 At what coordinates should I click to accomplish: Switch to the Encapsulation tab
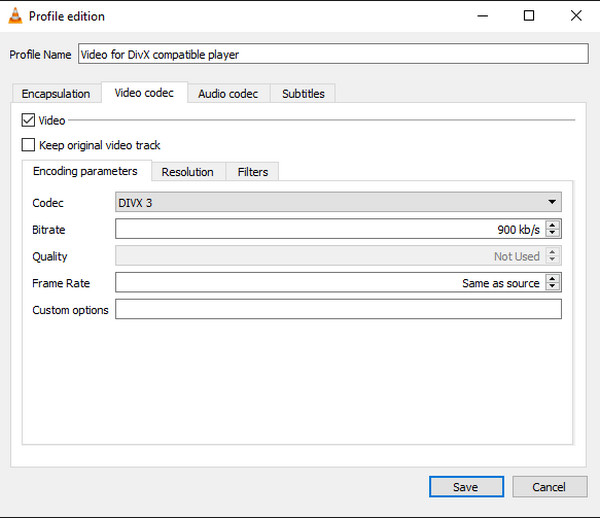(x=56, y=93)
